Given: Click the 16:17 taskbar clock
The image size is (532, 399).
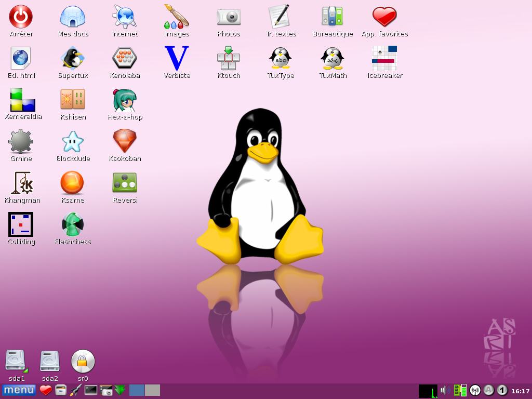Looking at the screenshot, I should (x=520, y=391).
